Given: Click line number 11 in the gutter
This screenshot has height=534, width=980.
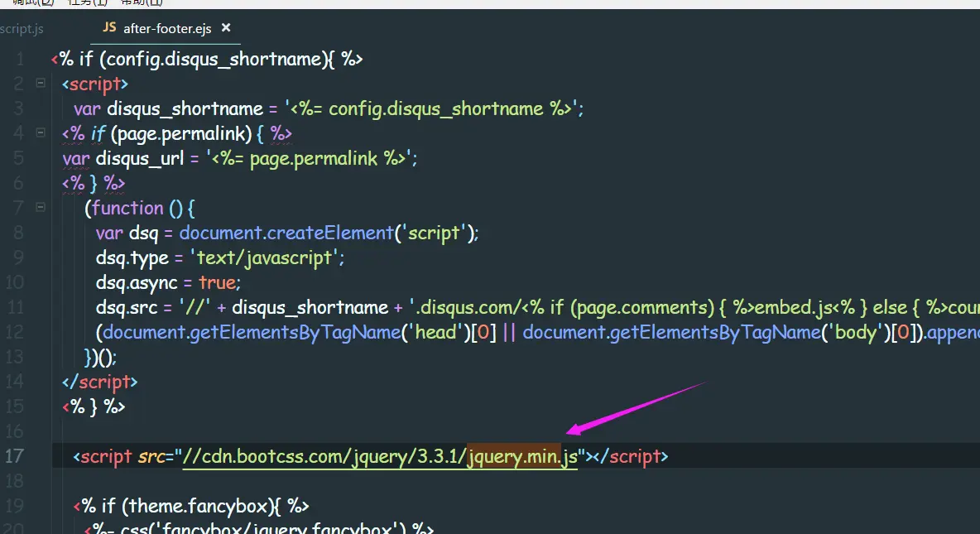Looking at the screenshot, I should [x=14, y=307].
